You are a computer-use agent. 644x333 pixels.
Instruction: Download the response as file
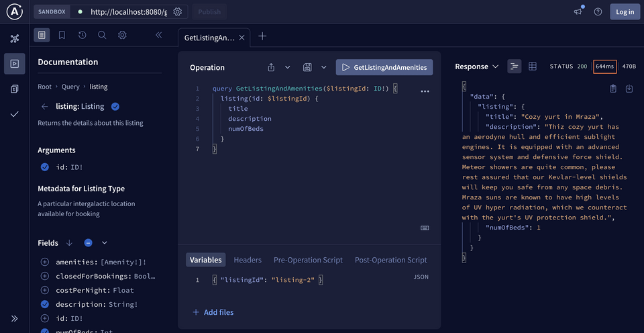[x=629, y=89]
